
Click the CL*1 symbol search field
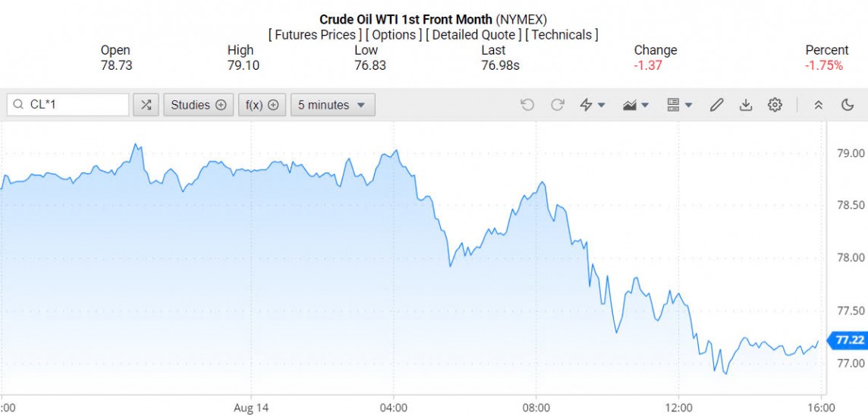[68, 105]
